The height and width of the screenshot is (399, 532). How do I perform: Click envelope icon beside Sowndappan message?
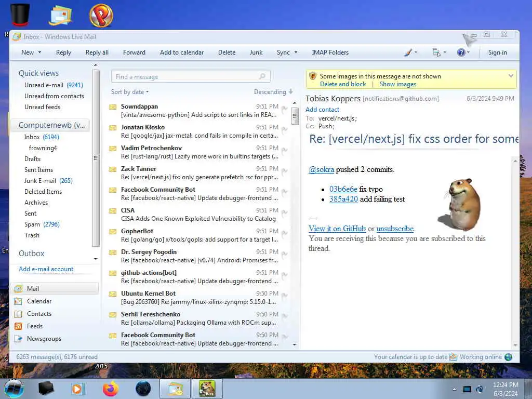pyautogui.click(x=113, y=107)
